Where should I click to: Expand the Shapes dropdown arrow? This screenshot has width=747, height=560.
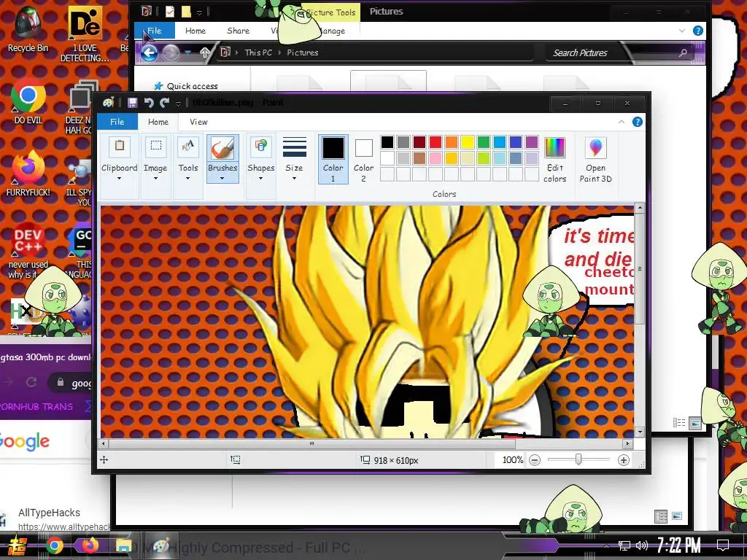260,179
